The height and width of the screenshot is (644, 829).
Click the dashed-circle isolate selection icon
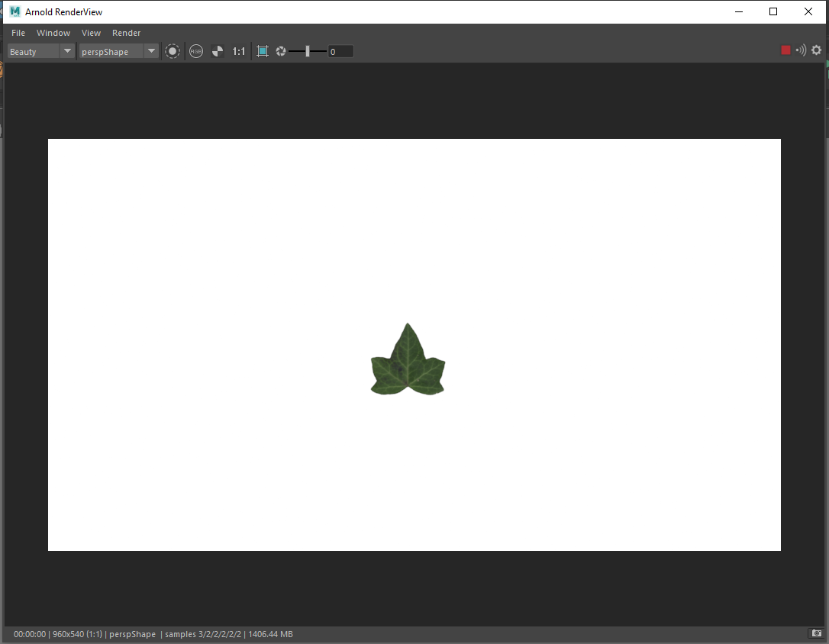[173, 51]
